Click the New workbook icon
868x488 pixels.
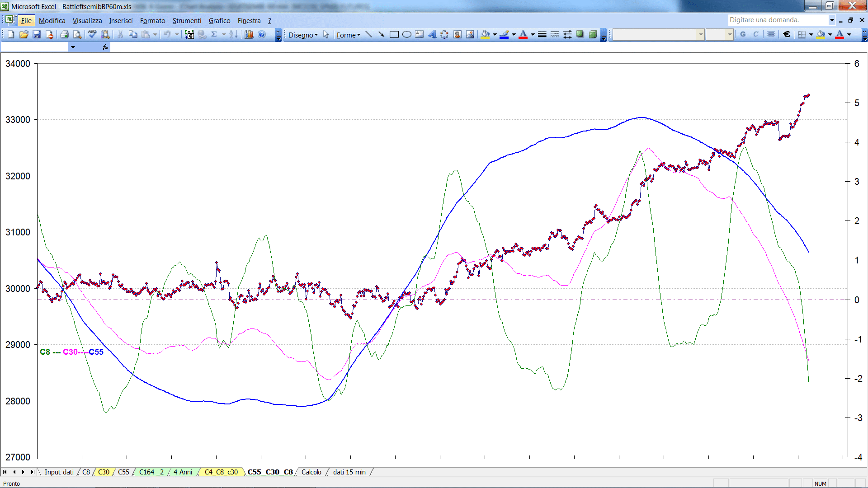pos(11,34)
